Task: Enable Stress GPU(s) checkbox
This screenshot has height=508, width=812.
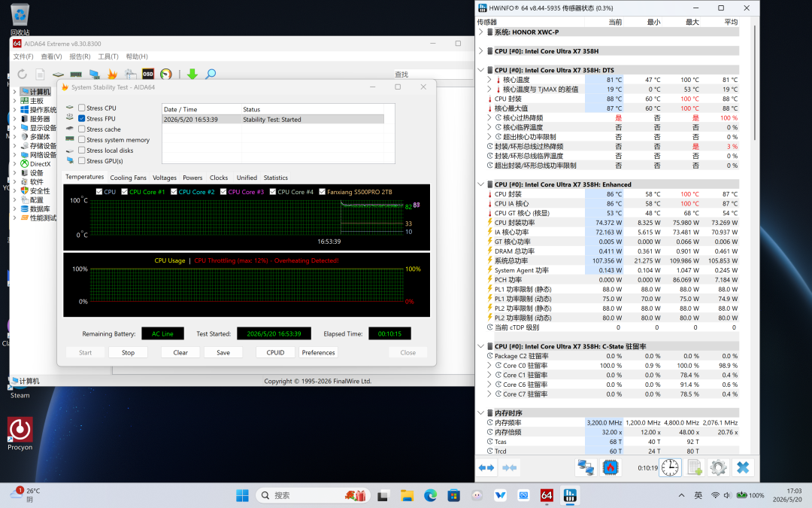Action: 82,161
